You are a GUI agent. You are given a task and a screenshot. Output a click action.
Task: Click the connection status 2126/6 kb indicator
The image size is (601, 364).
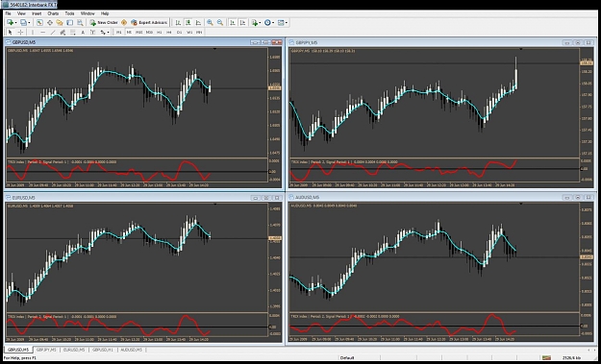571,358
